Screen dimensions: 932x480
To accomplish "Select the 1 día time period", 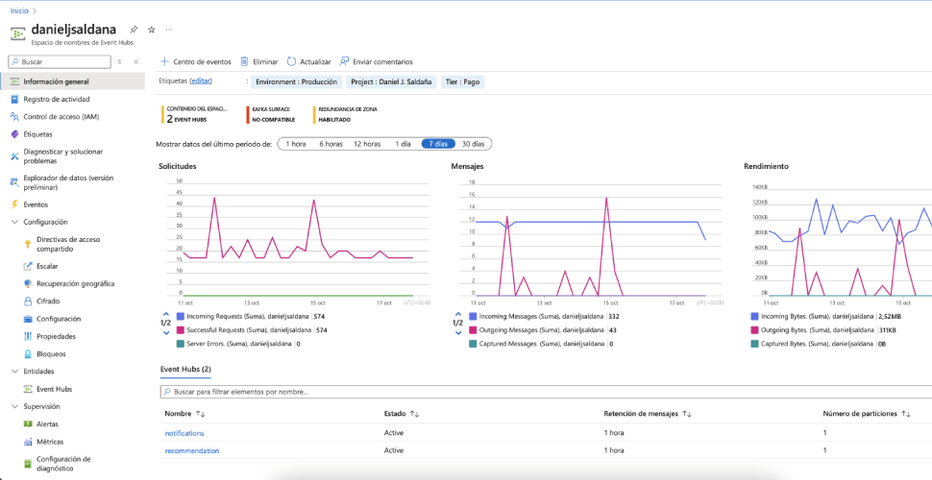I will tap(403, 144).
